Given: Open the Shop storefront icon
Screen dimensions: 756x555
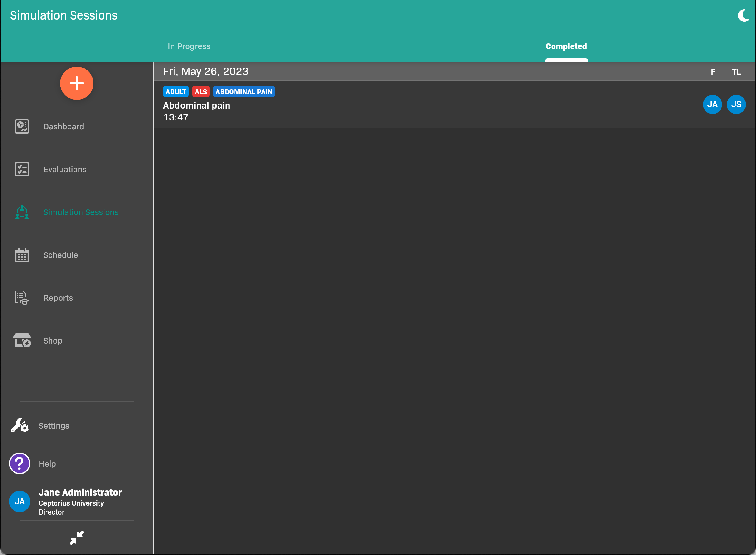Looking at the screenshot, I should point(22,341).
